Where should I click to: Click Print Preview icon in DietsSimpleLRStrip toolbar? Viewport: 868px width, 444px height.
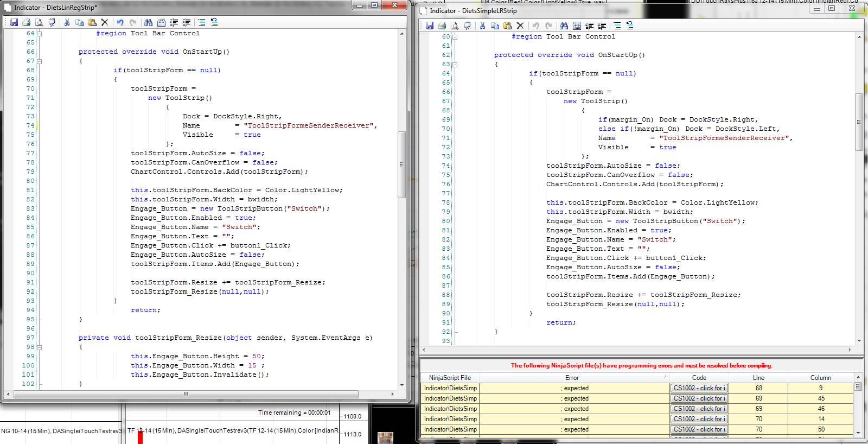coord(455,26)
